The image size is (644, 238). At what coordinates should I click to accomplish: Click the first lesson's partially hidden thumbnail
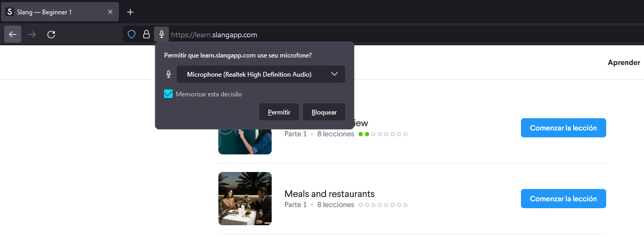(245, 142)
